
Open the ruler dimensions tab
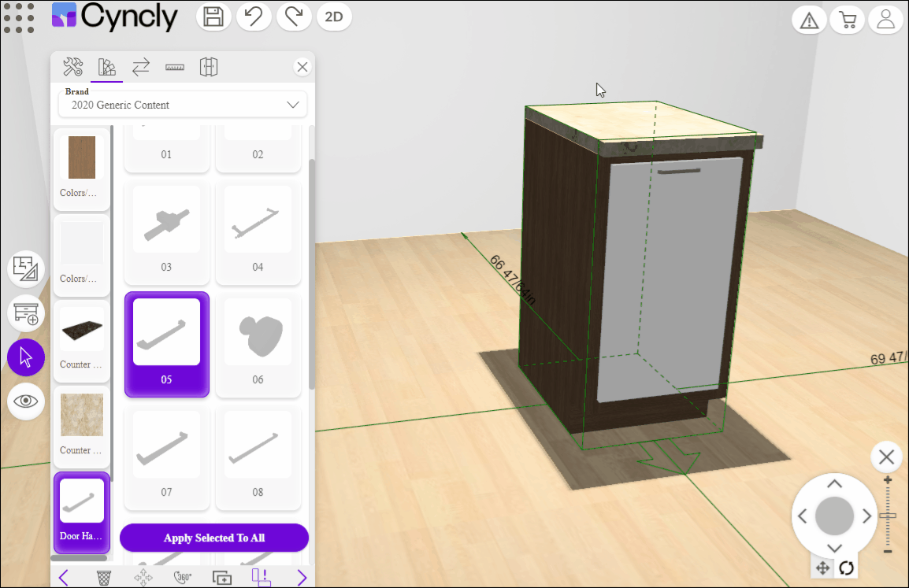pyautogui.click(x=175, y=67)
